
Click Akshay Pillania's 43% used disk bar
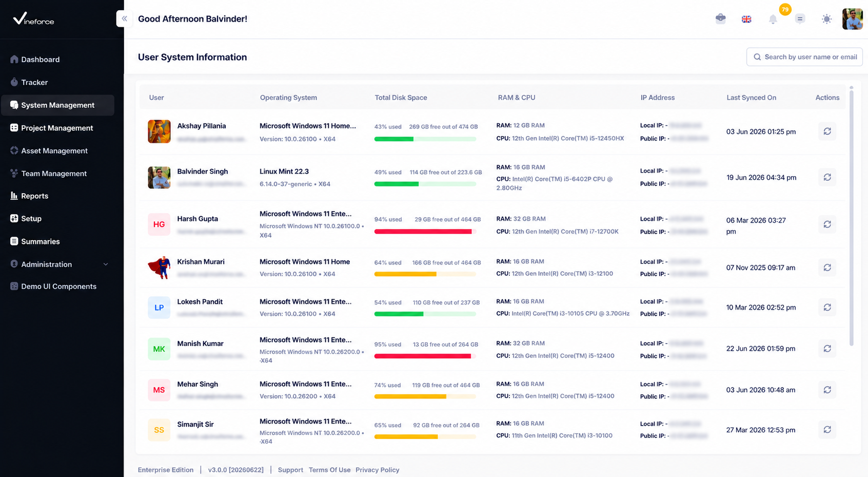tap(425, 139)
